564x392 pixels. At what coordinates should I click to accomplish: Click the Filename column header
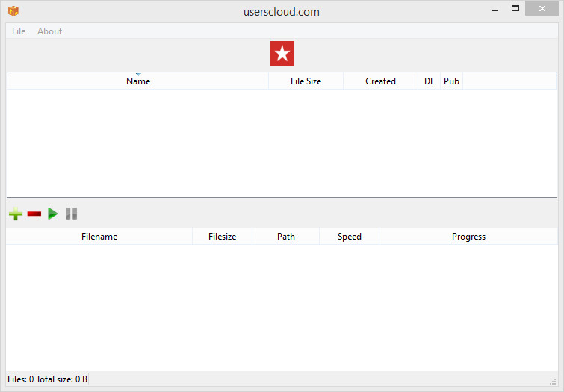point(99,236)
